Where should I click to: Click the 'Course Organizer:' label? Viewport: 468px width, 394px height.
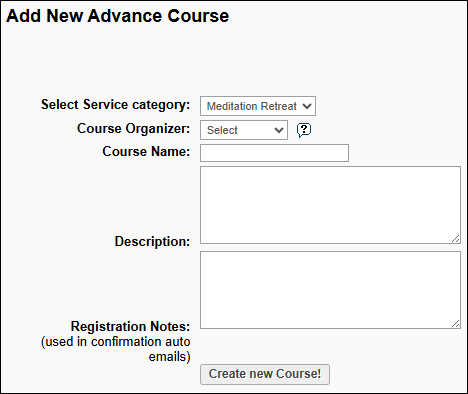[133, 129]
